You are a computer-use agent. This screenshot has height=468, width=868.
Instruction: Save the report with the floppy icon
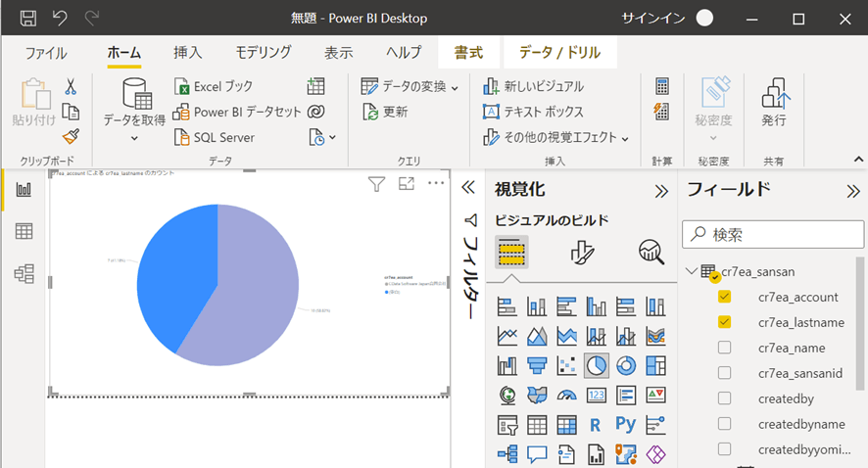tap(28, 19)
